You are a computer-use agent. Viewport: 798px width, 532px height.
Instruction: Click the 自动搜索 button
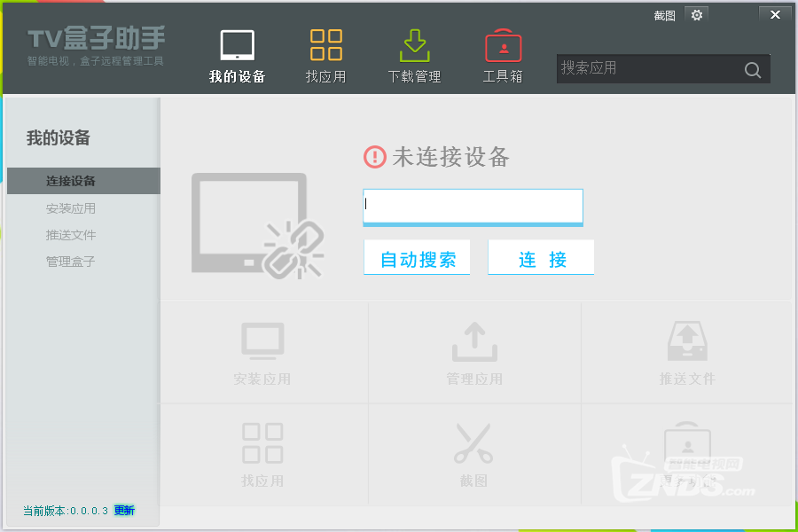(x=417, y=258)
